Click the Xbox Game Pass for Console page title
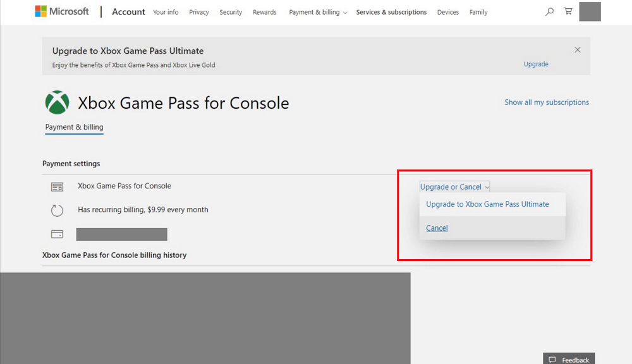 tap(183, 103)
